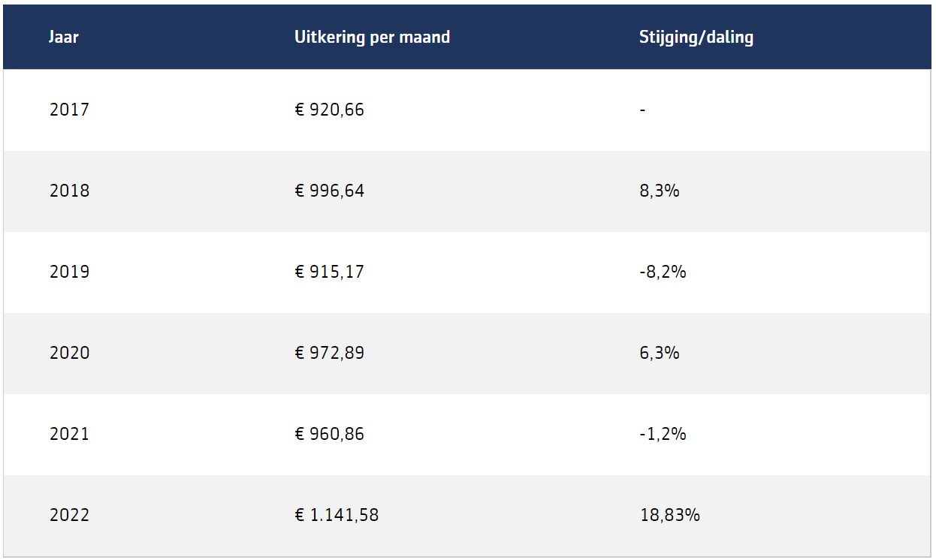Click the -1,2% change value
Viewport: 936px width, 560px height.
coord(663,434)
